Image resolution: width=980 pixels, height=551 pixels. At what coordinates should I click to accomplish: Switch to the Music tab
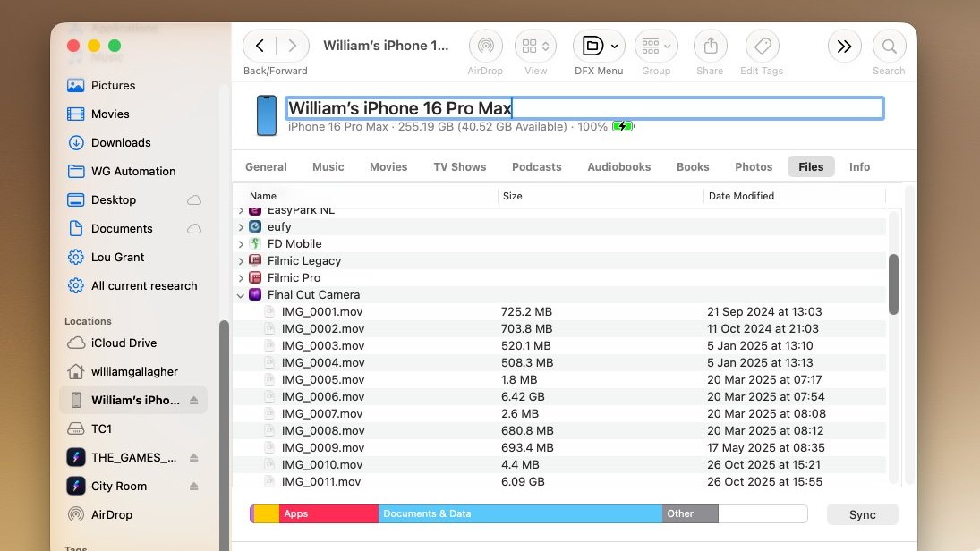pyautogui.click(x=328, y=166)
